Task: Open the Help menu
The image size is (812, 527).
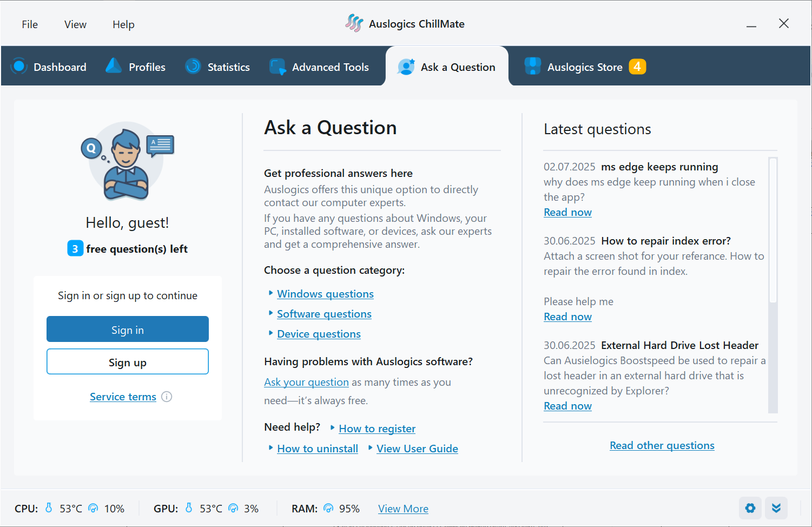Action: pyautogui.click(x=123, y=24)
